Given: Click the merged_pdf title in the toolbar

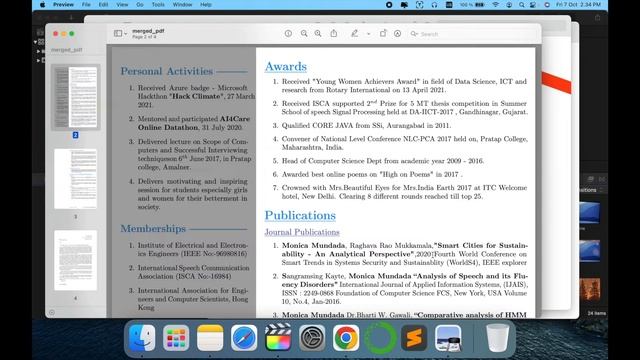Looking at the screenshot, I should coord(148,31).
